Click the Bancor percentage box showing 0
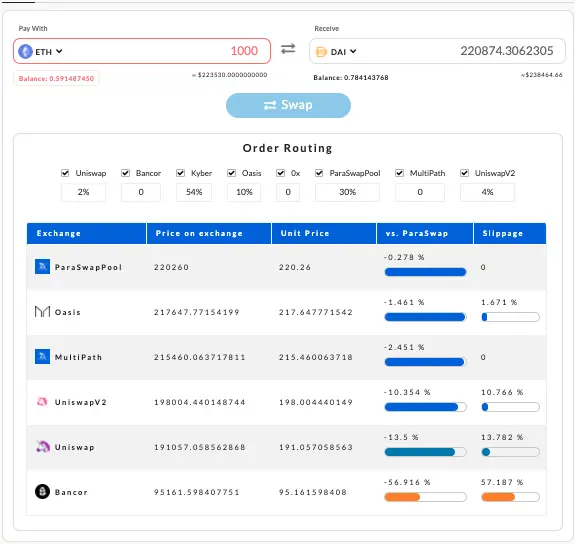 tap(141, 192)
